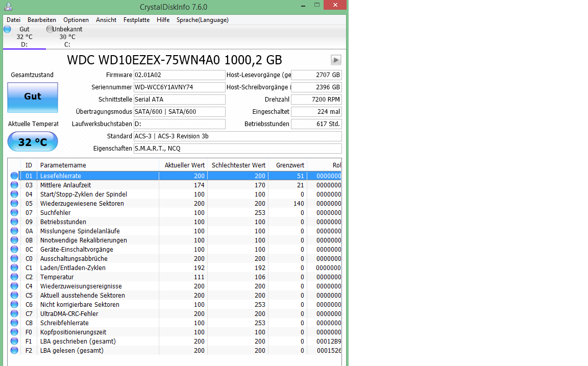Click the Grenzwert column header

tap(288, 165)
